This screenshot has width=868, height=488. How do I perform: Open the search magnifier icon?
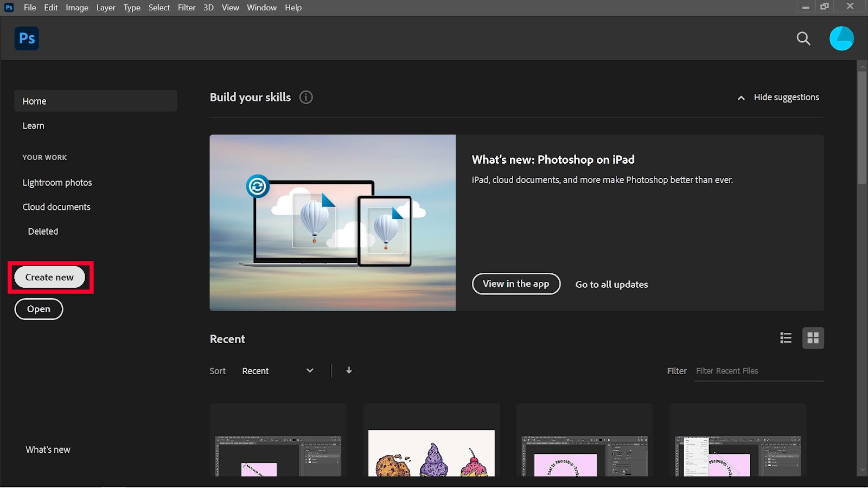coord(803,38)
